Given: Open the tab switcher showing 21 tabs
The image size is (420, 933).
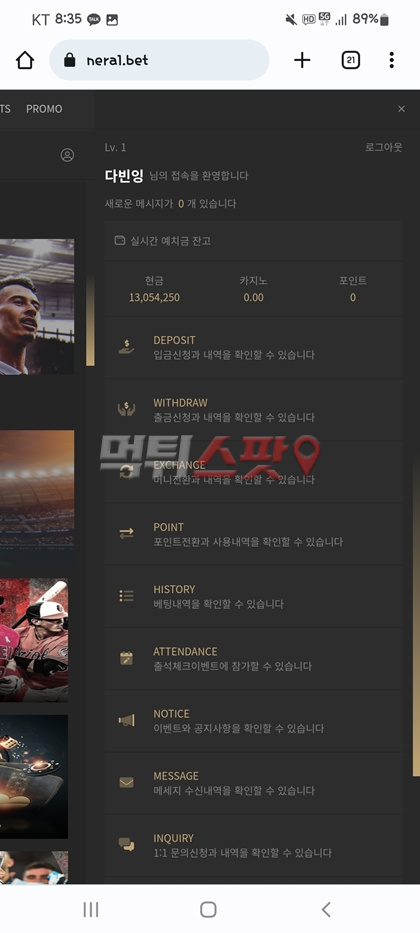Looking at the screenshot, I should pos(350,60).
